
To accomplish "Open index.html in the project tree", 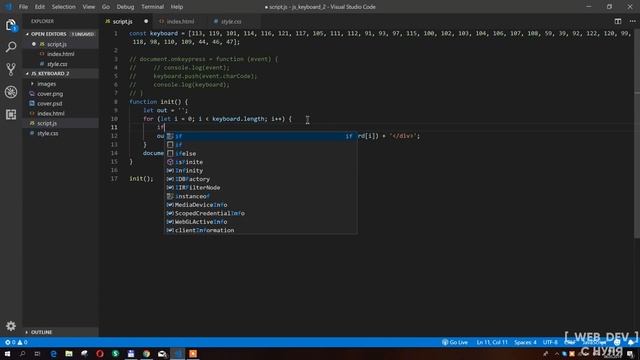I will pos(60,113).
